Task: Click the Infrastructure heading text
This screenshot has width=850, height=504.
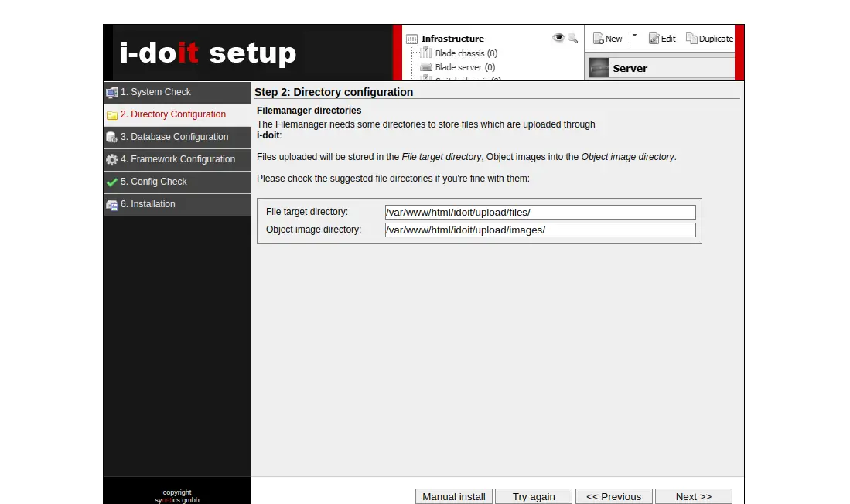Action: [452, 39]
